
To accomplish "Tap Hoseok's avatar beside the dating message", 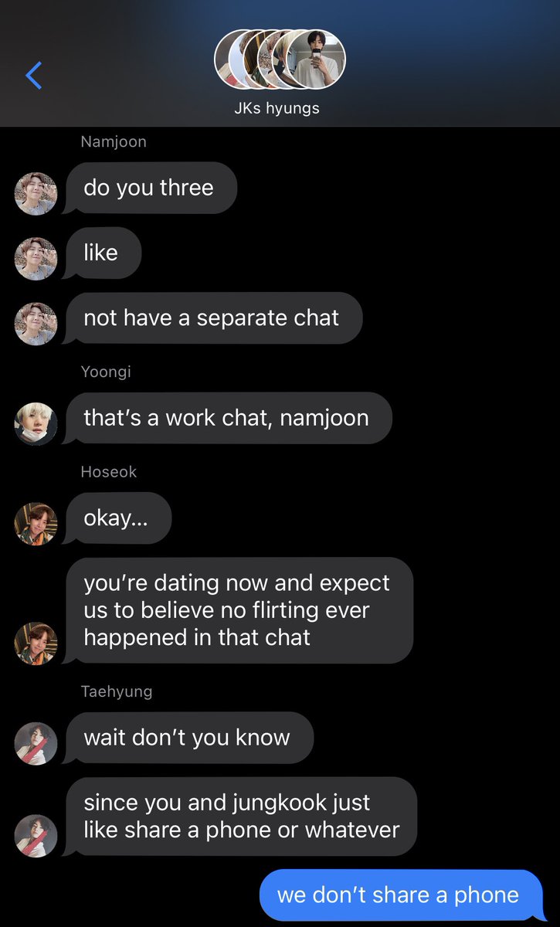I will [x=36, y=643].
